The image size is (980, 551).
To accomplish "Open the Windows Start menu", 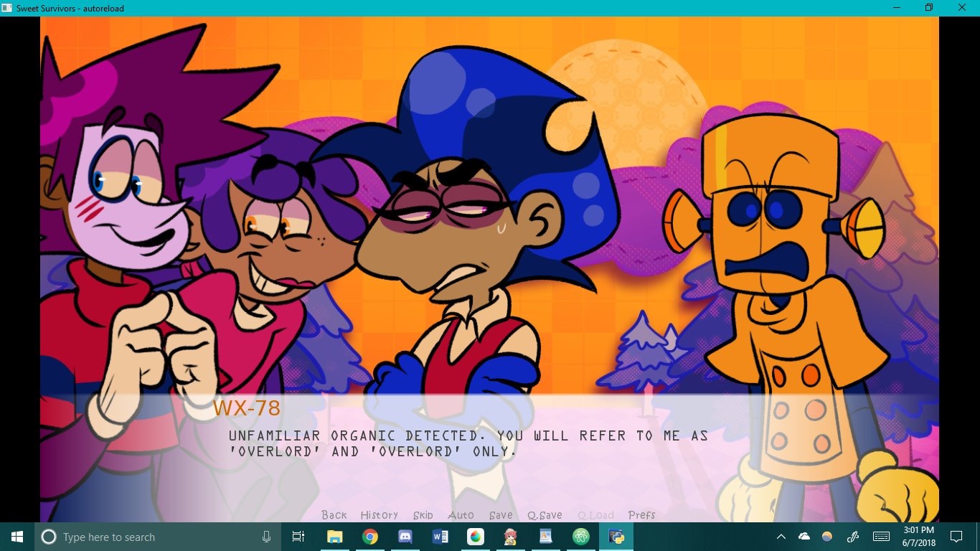I will 17,537.
